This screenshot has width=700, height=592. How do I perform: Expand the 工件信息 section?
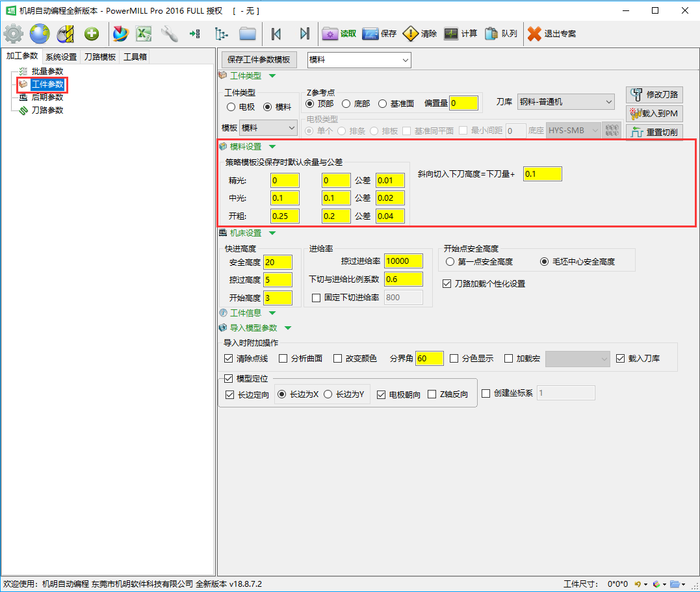point(272,313)
